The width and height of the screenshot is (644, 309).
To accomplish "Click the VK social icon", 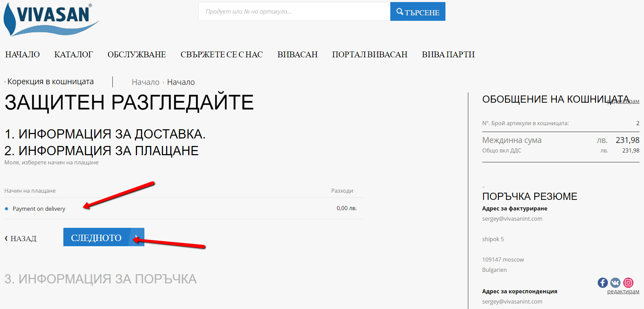I will [x=615, y=282].
